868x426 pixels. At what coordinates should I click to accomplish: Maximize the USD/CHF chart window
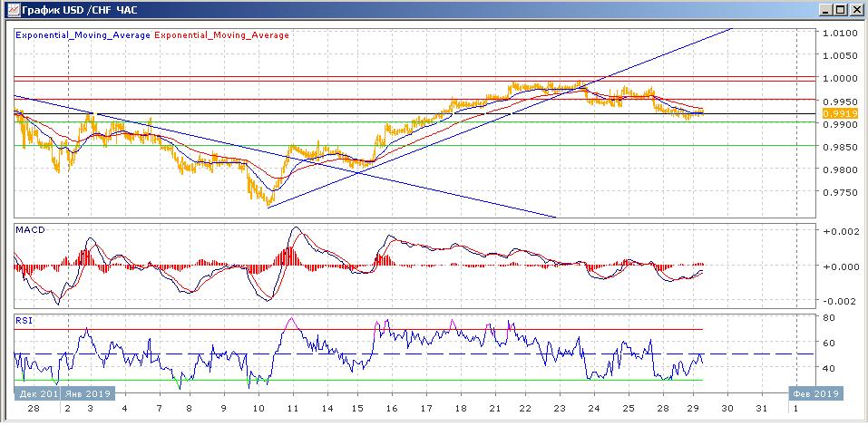click(x=840, y=10)
